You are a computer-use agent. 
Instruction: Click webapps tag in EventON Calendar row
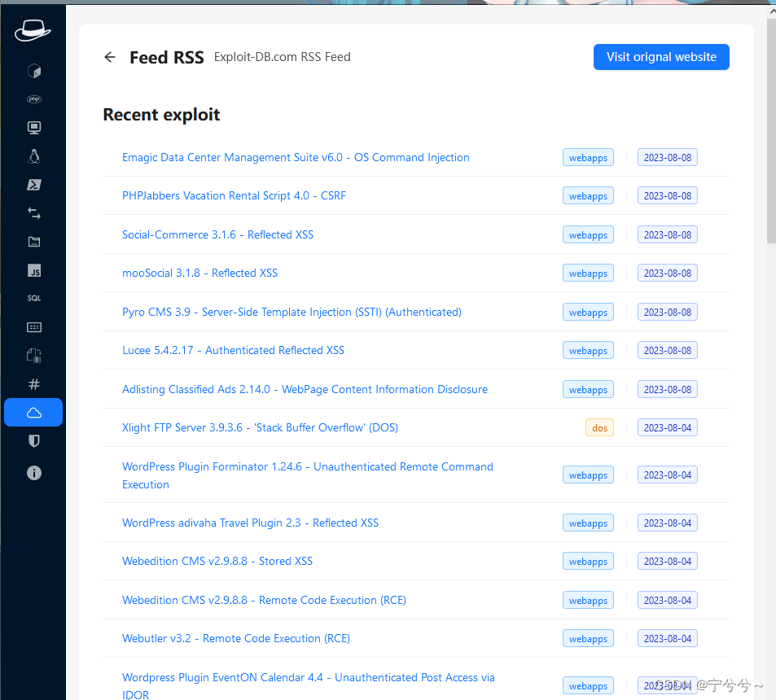[x=588, y=685]
